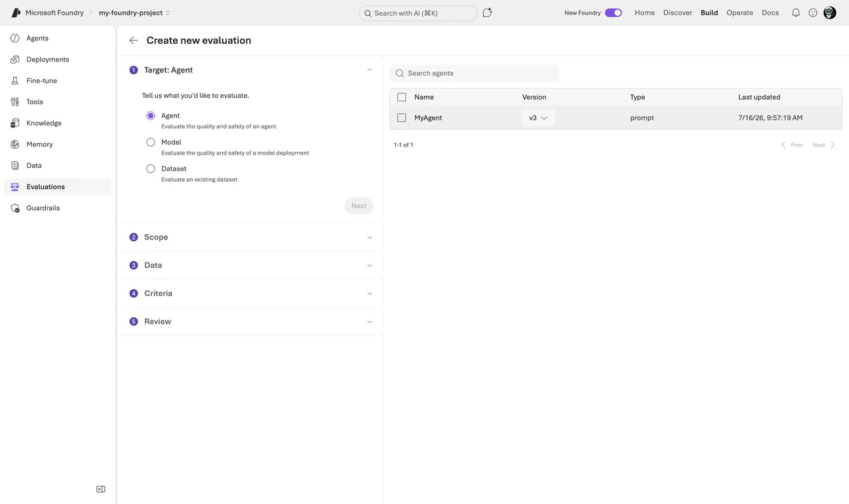Check the select-all agents header checkbox
Screen dimensions: 849x504
[401, 97]
